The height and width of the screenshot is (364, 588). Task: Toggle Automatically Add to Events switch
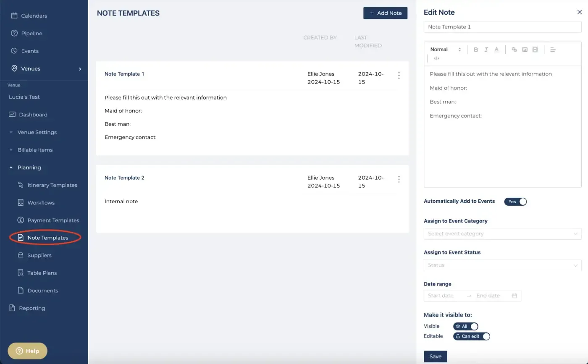[x=515, y=202]
